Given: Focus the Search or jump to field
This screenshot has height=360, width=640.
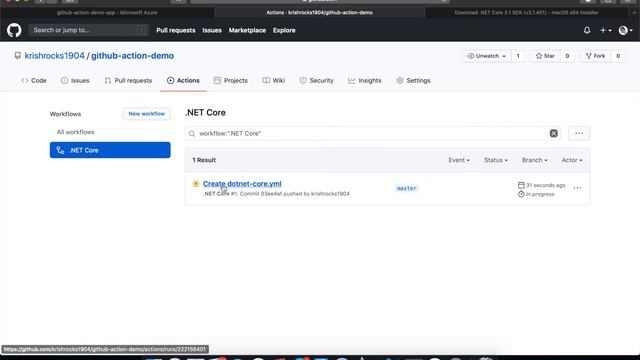Looking at the screenshot, I should 88,30.
